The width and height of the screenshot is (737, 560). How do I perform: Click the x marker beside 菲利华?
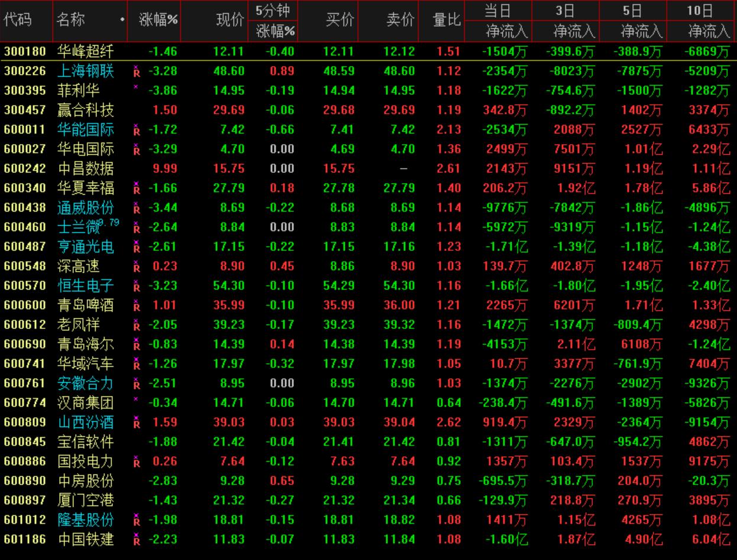tap(136, 88)
